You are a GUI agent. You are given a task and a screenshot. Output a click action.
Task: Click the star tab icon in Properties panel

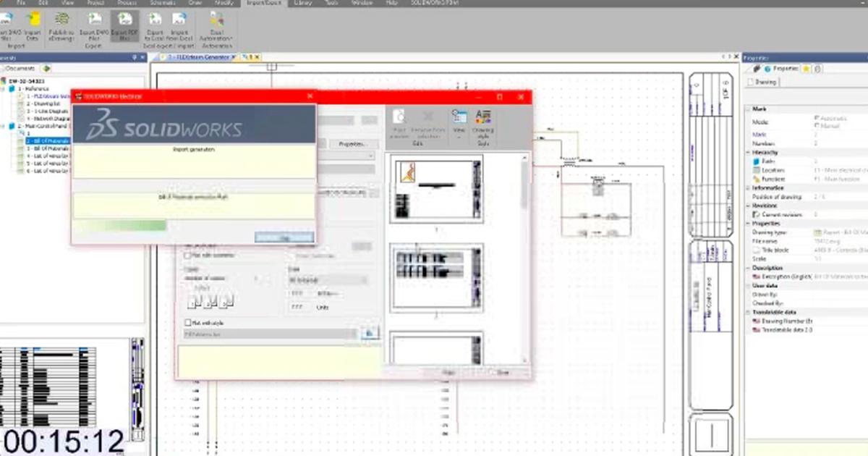coord(806,68)
